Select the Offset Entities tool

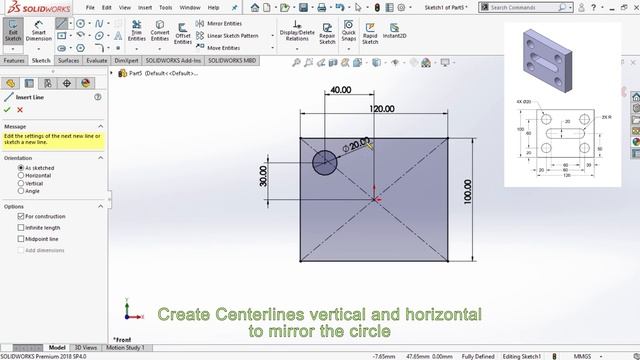coord(182,33)
